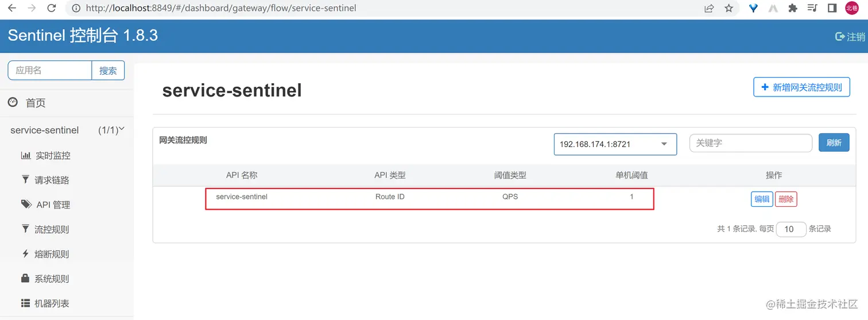Click the Sentinel 控制台 1.8.3 title
868x320 pixels.
tap(83, 36)
